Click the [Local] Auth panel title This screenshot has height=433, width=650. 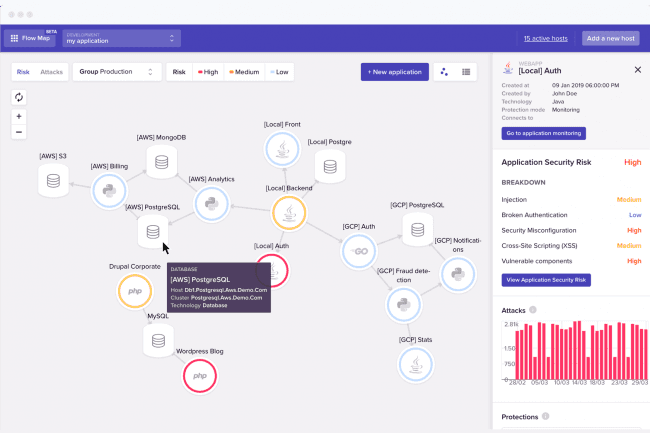click(x=540, y=71)
